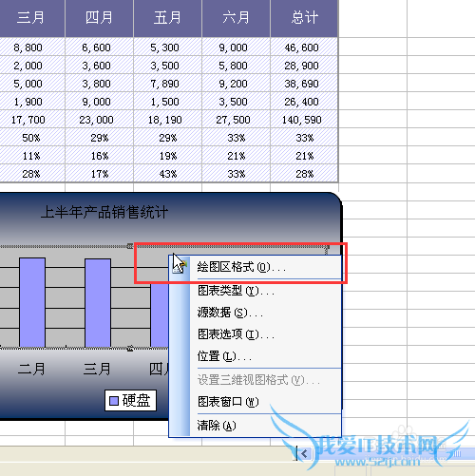
Task: Click the cell containing 43%
Action: (167, 174)
